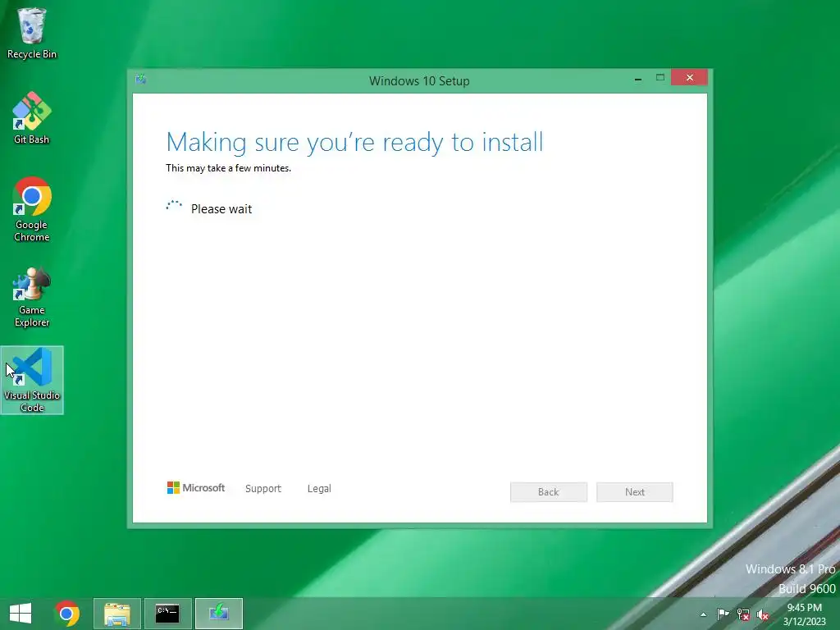Switch to the Command Prompt taskbar window

click(167, 614)
